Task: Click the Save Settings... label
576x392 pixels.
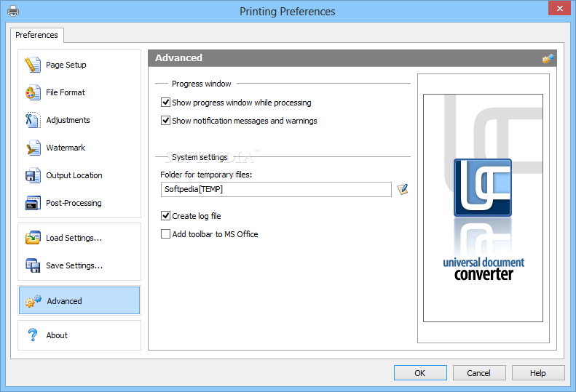Action: (74, 265)
